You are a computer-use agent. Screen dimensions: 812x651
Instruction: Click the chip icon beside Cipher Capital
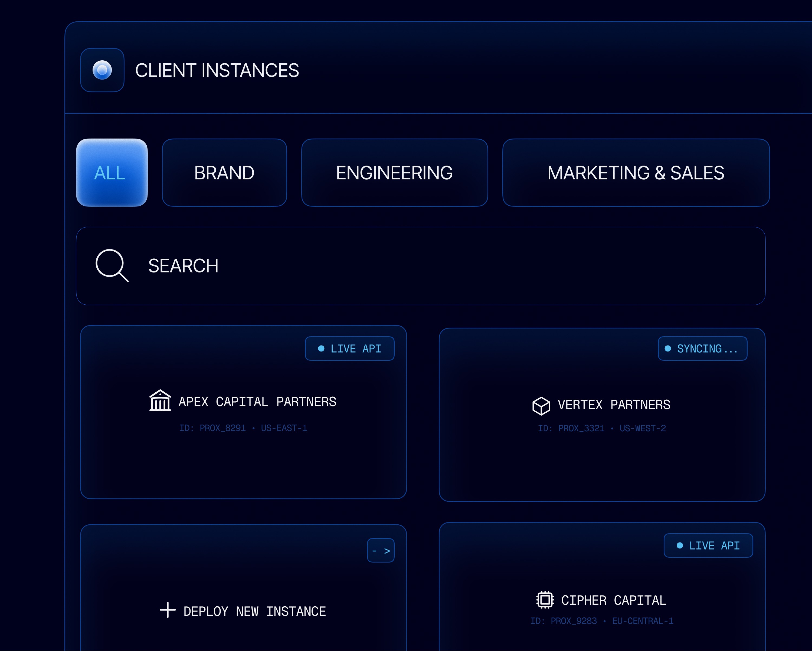[x=545, y=599]
